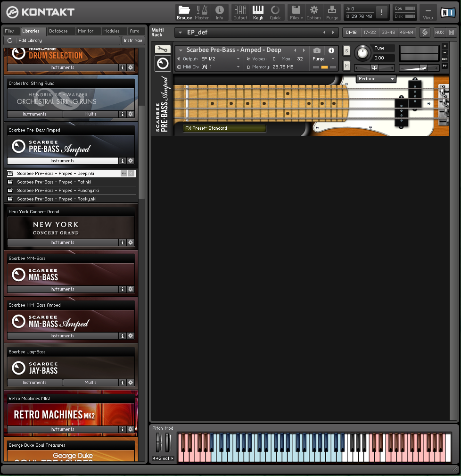Screen dimensions: 461x476
Task: Switch to the Auto tab
Action: click(134, 31)
